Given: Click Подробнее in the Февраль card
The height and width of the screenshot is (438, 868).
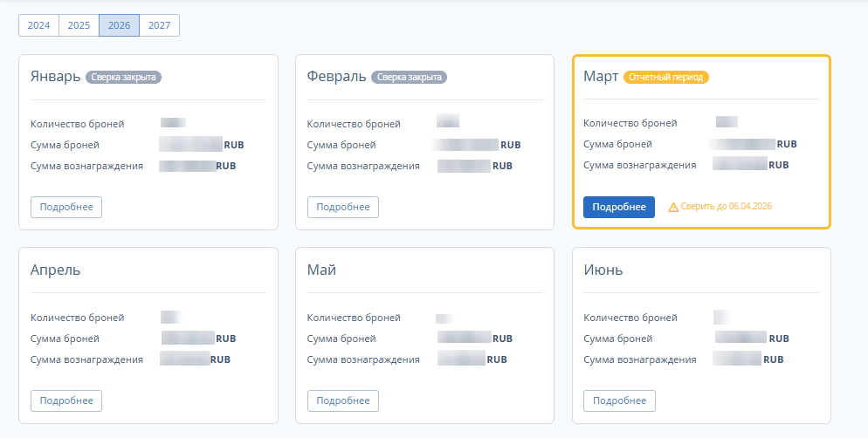Looking at the screenshot, I should [343, 207].
